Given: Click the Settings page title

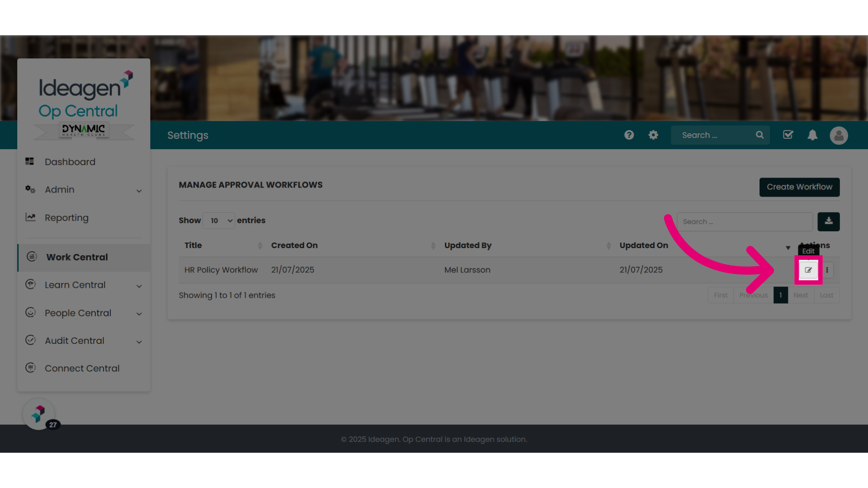Looking at the screenshot, I should coord(188,135).
